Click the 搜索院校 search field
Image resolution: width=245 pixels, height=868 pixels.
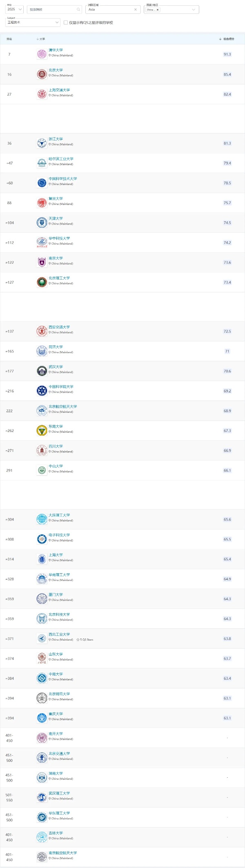pyautogui.click(x=51, y=9)
